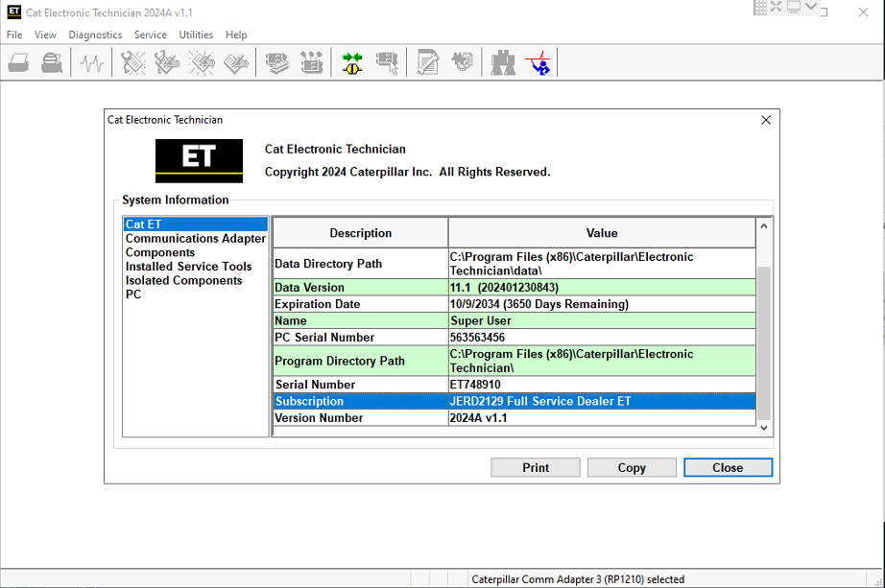This screenshot has height=588, width=885.
Task: Select Communications Adapter in the list
Action: [x=195, y=239]
